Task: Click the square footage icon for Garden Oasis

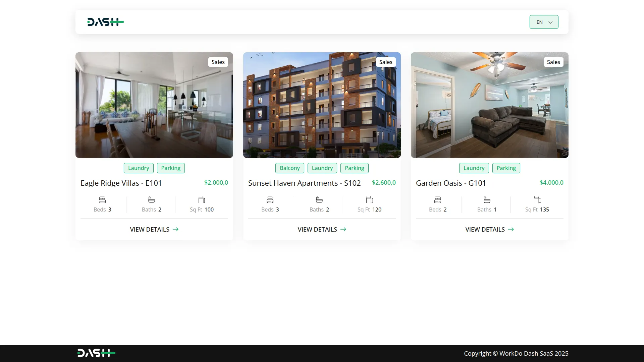Action: 537,199
